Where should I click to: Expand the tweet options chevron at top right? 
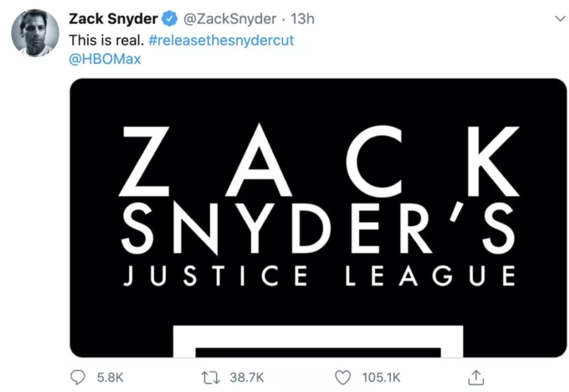560,18
